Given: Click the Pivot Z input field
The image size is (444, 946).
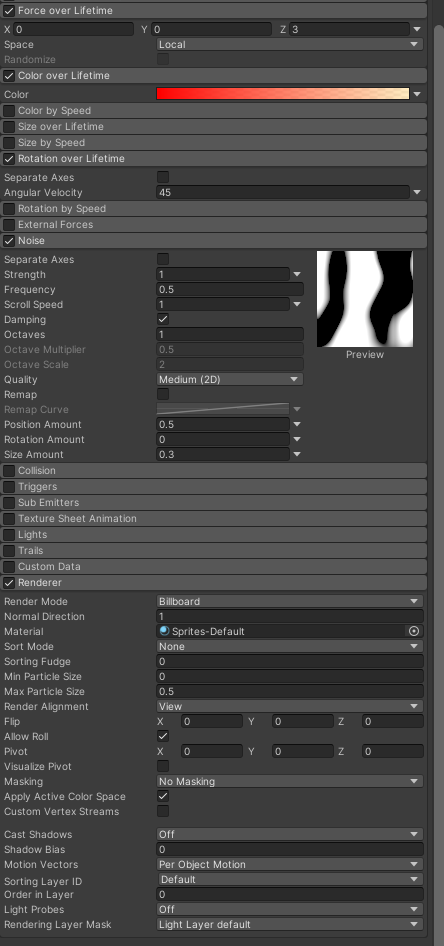Looking at the screenshot, I should pyautogui.click(x=393, y=751).
